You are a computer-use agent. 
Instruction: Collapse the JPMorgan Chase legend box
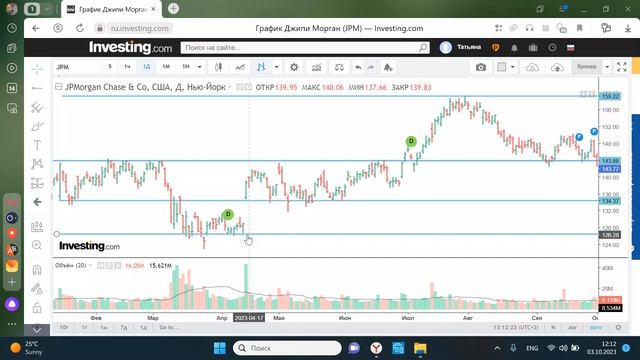[58, 87]
